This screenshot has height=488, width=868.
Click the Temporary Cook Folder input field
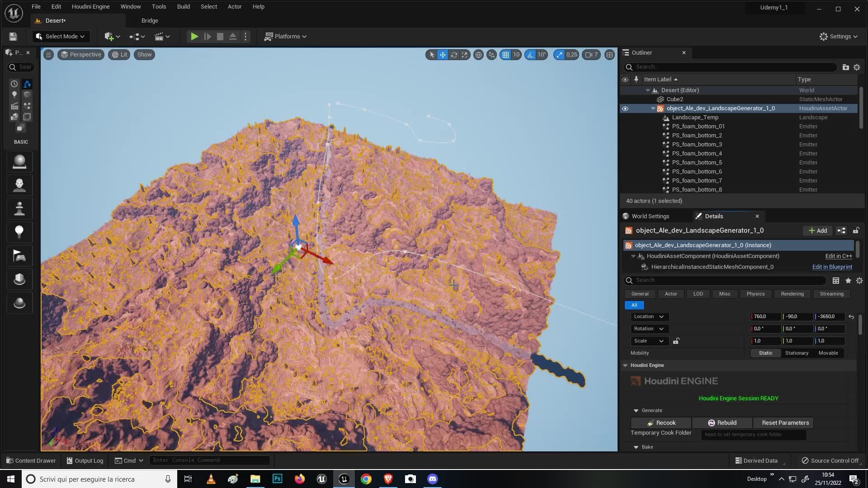pyautogui.click(x=754, y=434)
